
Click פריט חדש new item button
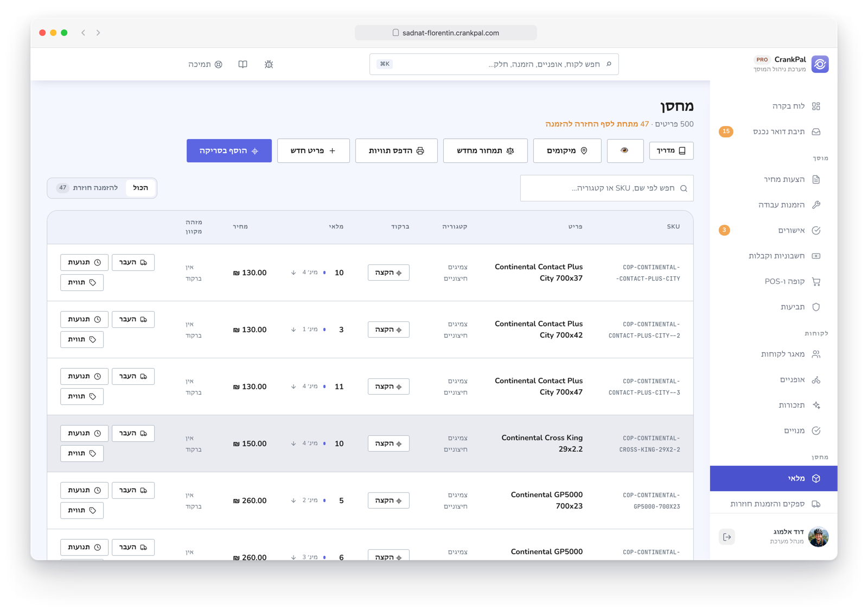[313, 150]
